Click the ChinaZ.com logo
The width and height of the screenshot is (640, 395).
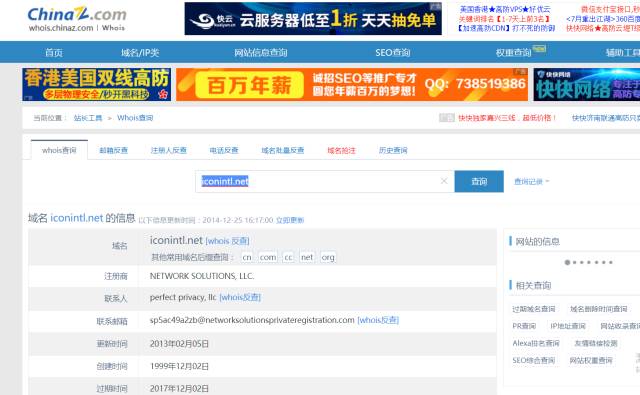(77, 15)
